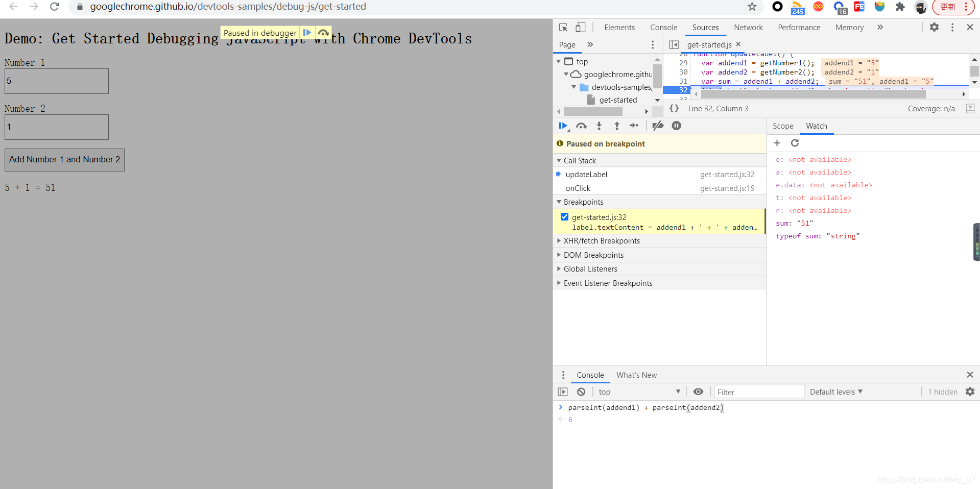Screen dimensions: 980x489
Task: Click the Step icon in debugger toolbar
Action: (x=634, y=126)
